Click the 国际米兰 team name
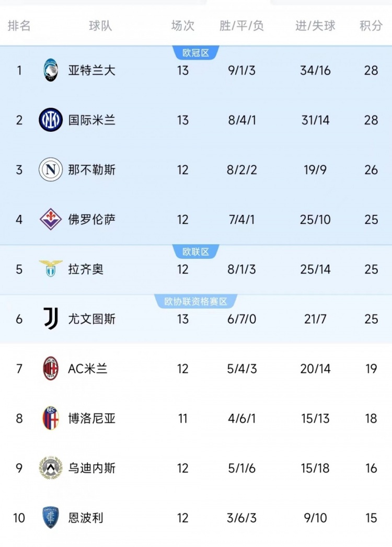392x547 pixels. click(x=91, y=120)
